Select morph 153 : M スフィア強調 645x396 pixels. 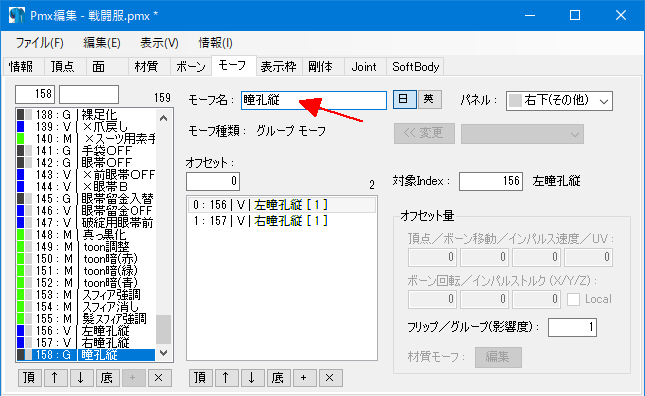tap(86, 295)
